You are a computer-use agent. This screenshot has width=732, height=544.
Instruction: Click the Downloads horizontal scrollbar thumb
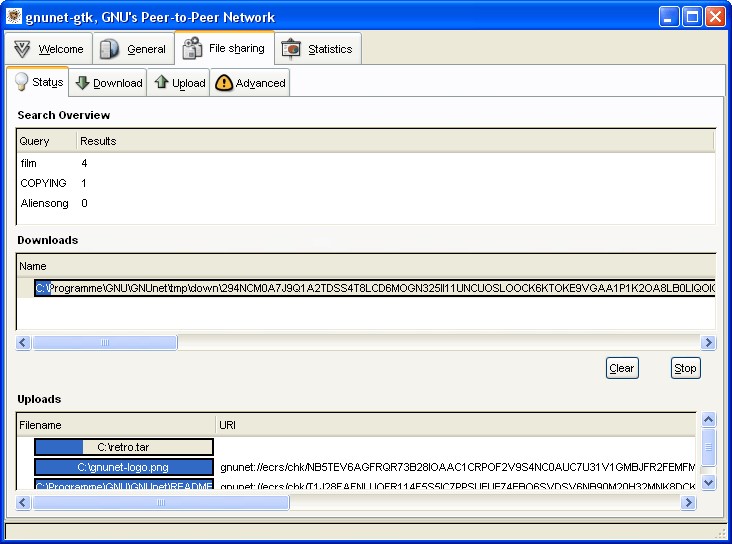[x=105, y=342]
